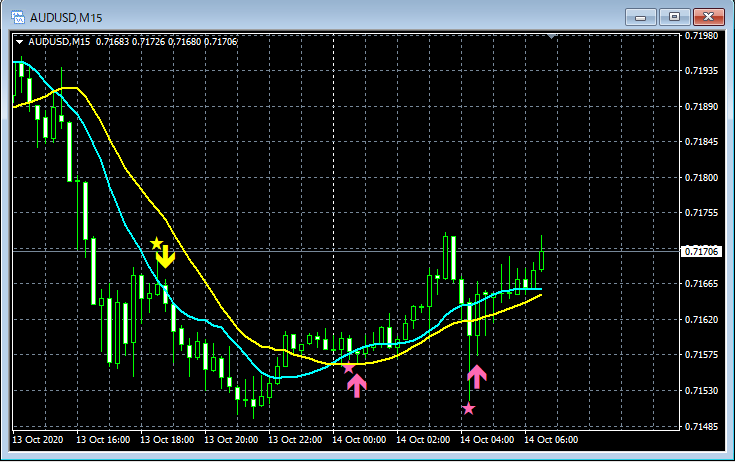Image resolution: width=735 pixels, height=462 pixels.
Task: Click the yellow down arrow sell signal
Action: (x=165, y=258)
